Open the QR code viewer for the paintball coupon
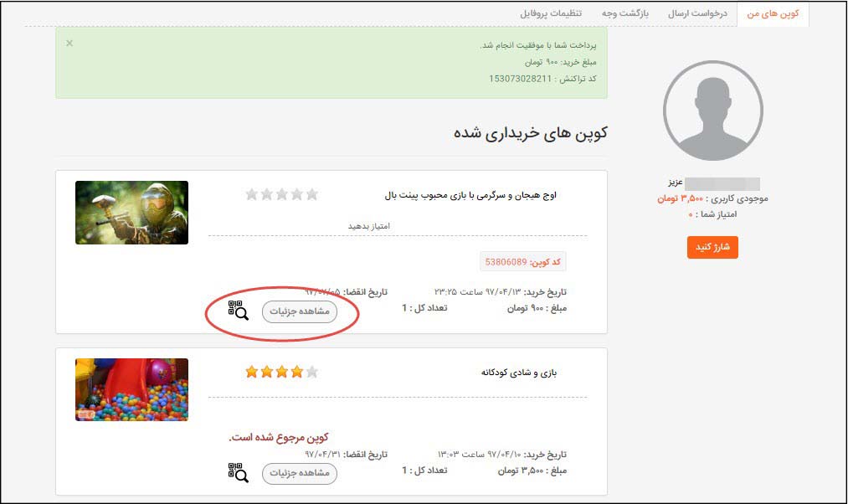Screen dimensions: 848x504 pyautogui.click(x=239, y=311)
